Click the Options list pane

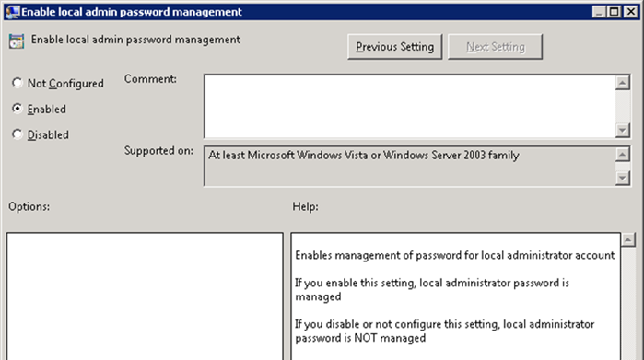[x=145, y=296]
